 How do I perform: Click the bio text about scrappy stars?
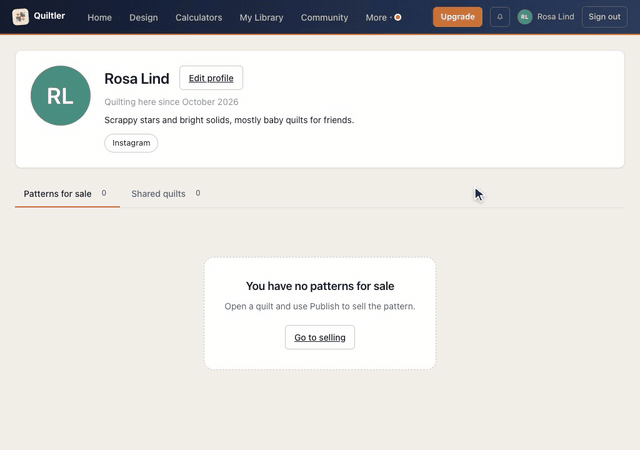[229, 120]
